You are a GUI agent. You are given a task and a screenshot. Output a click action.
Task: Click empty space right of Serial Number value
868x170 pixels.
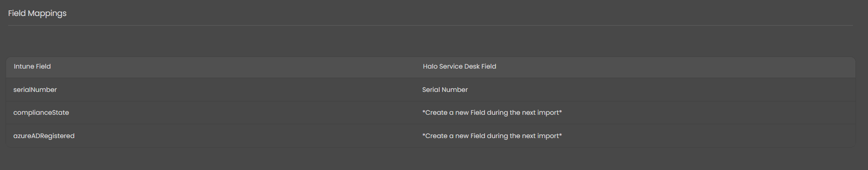(659, 90)
